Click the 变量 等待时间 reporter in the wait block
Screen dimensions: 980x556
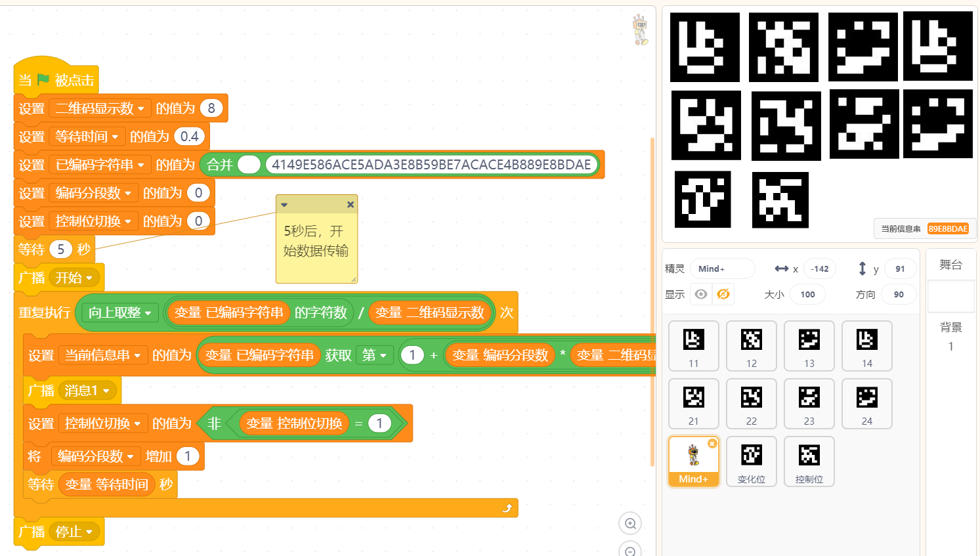pyautogui.click(x=107, y=484)
